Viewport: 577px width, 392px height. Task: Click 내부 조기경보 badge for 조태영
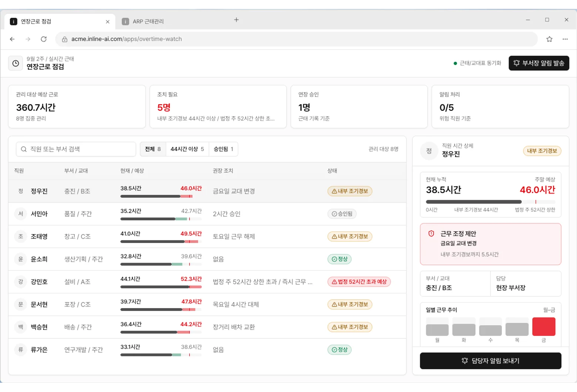pos(350,236)
